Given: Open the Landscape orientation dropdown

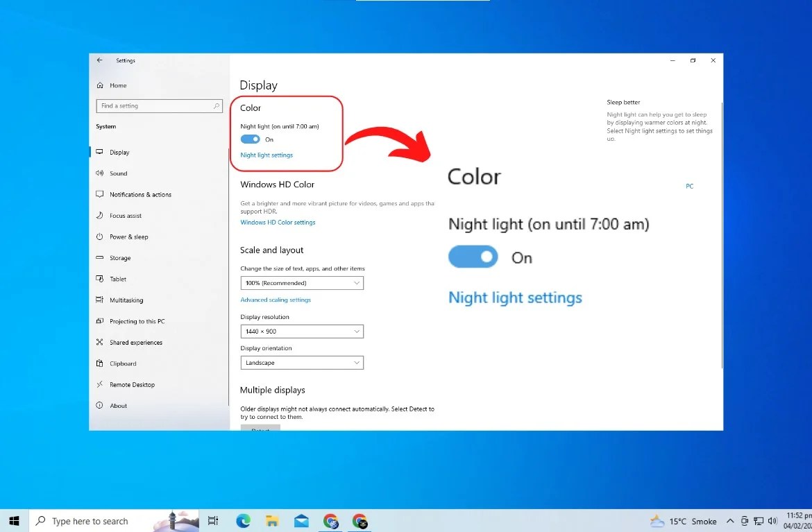Looking at the screenshot, I should coord(301,362).
